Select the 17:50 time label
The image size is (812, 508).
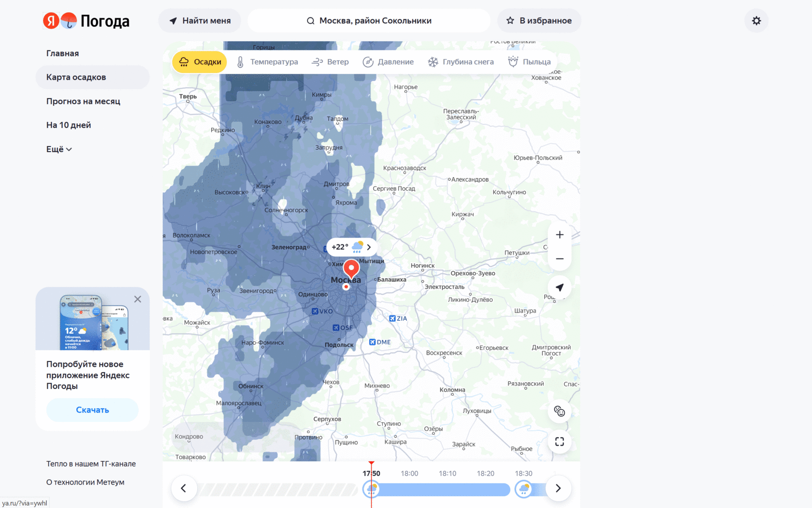pyautogui.click(x=371, y=474)
